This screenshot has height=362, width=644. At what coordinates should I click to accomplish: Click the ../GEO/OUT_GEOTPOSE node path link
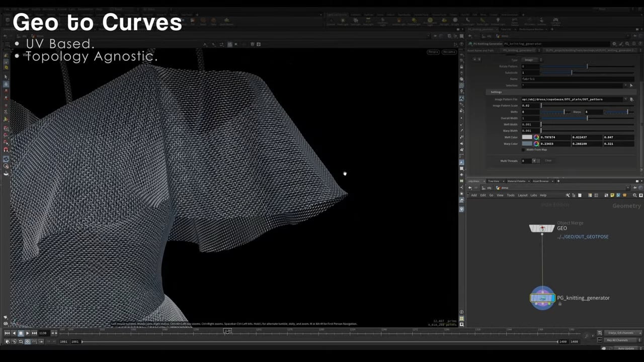[x=583, y=236]
